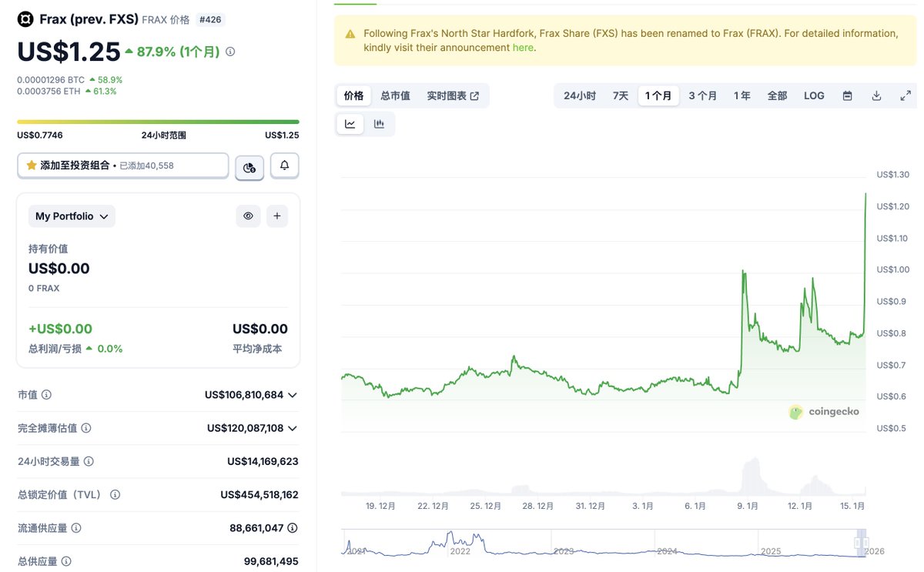Open the portfolio pie chart icon
The height and width of the screenshot is (572, 924).
249,167
